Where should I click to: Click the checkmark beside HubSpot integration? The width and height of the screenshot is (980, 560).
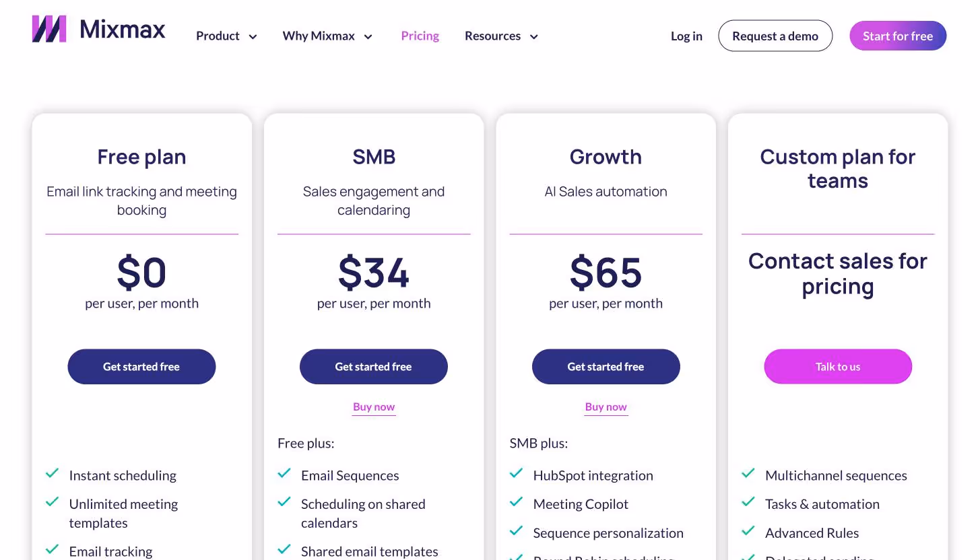517,473
